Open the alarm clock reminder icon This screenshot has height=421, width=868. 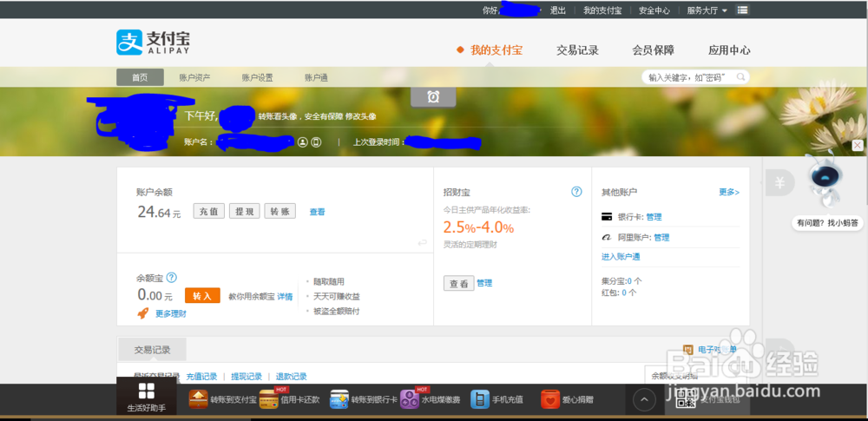tap(433, 97)
